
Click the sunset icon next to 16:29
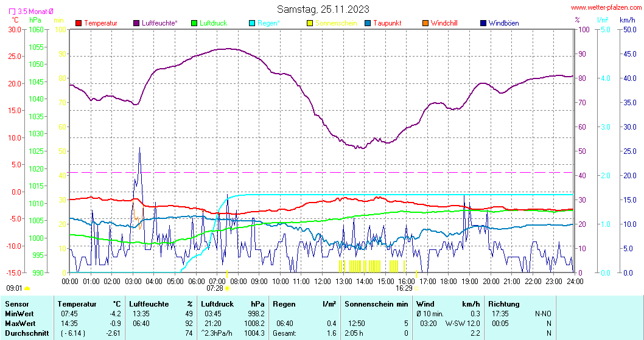416,288
